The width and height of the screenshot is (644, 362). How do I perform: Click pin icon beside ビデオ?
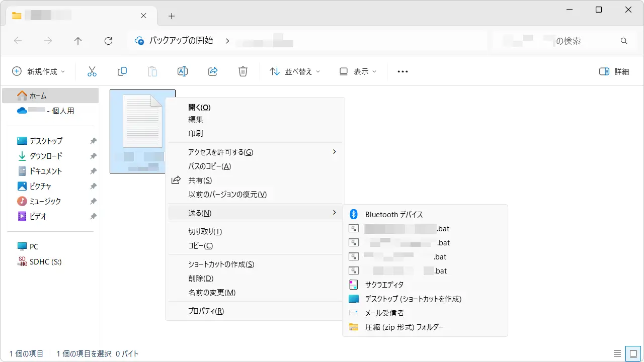click(x=93, y=216)
